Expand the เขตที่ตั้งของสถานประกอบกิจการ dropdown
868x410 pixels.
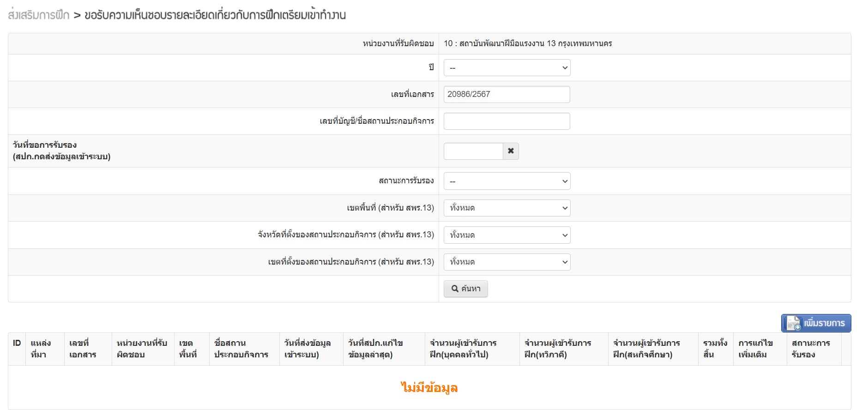pos(506,262)
